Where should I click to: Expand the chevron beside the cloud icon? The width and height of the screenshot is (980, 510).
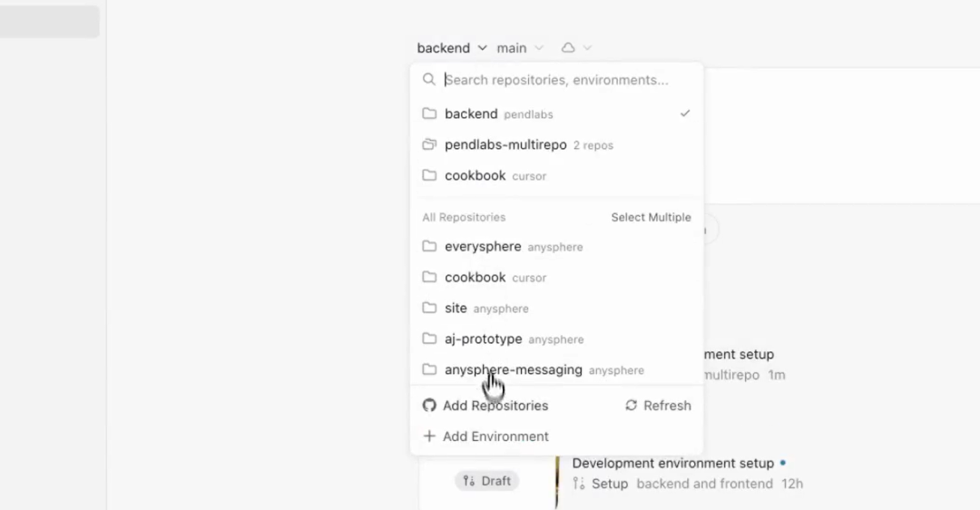click(x=587, y=47)
